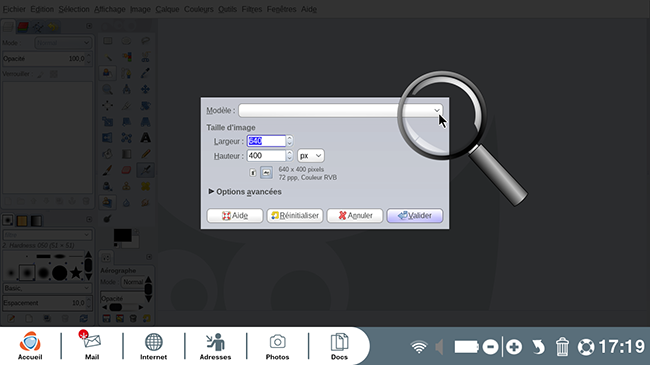650x365 pixels.
Task: Click the Largeur width input field
Action: click(x=266, y=141)
